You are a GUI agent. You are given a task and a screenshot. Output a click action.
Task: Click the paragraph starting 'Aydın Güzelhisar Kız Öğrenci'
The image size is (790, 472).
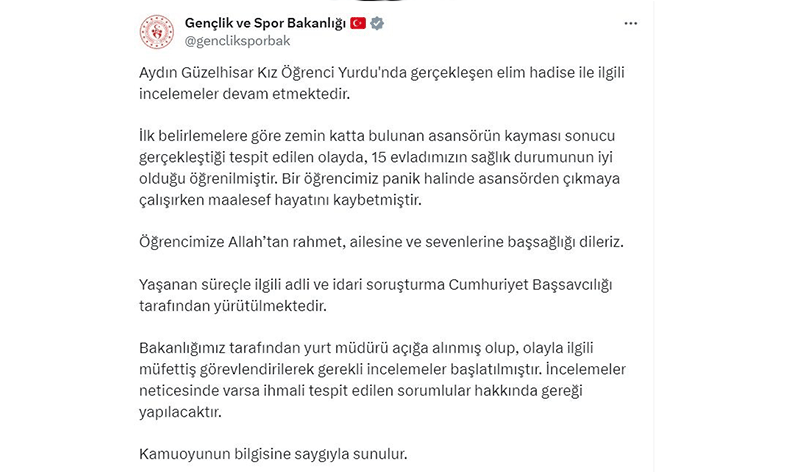(382, 83)
